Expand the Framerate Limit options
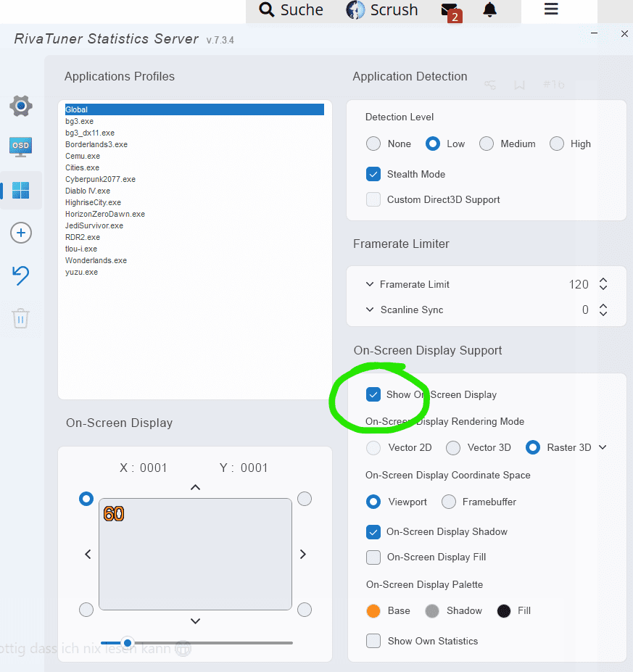 pyautogui.click(x=371, y=284)
